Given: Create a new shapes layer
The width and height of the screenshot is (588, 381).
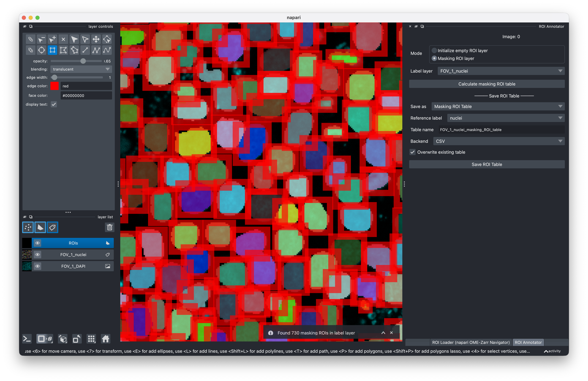Looking at the screenshot, I should pos(40,227).
